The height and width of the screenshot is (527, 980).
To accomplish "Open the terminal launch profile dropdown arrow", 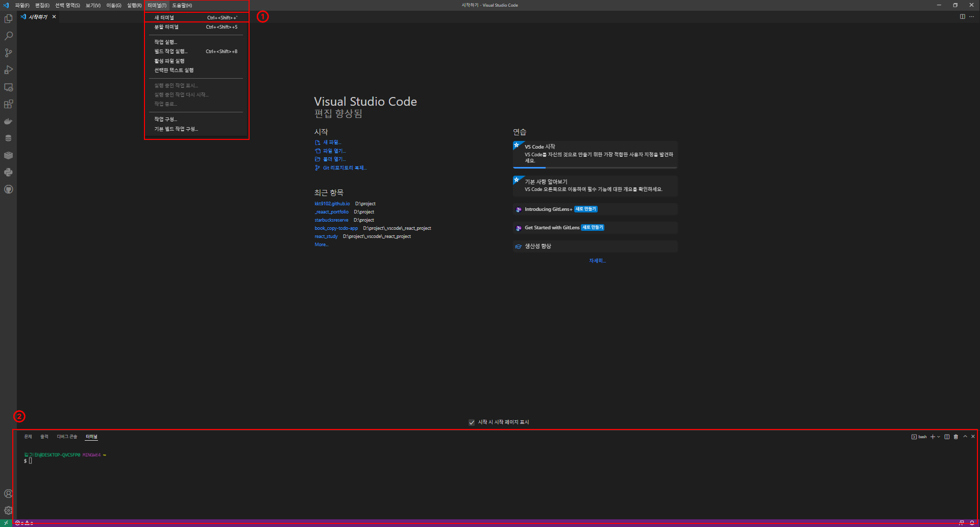I will tap(939, 437).
